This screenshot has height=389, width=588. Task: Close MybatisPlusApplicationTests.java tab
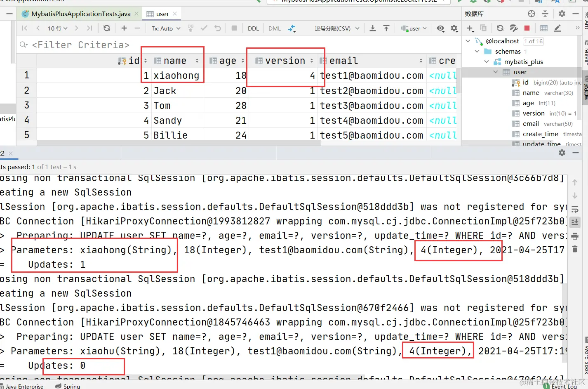click(136, 14)
